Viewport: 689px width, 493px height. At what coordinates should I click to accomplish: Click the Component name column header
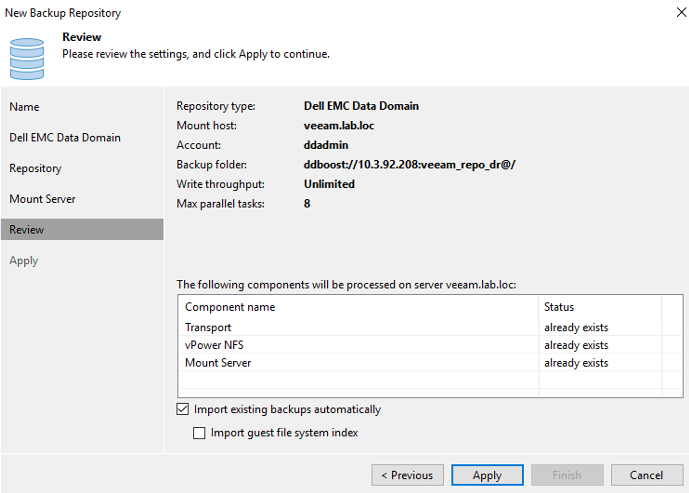(x=359, y=307)
